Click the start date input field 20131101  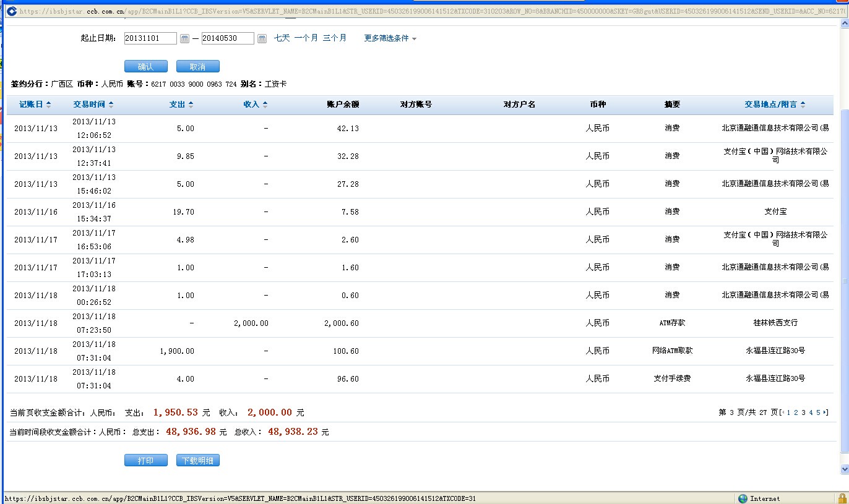150,38
